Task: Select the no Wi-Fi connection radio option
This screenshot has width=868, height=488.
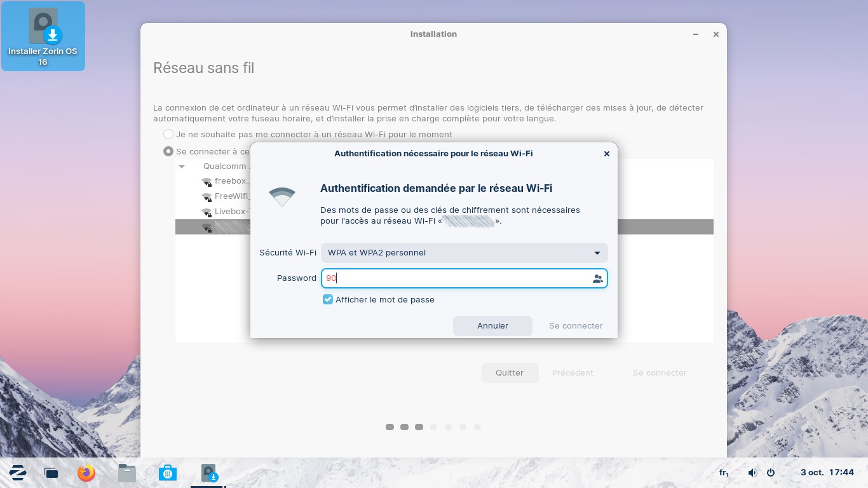Action: 168,134
